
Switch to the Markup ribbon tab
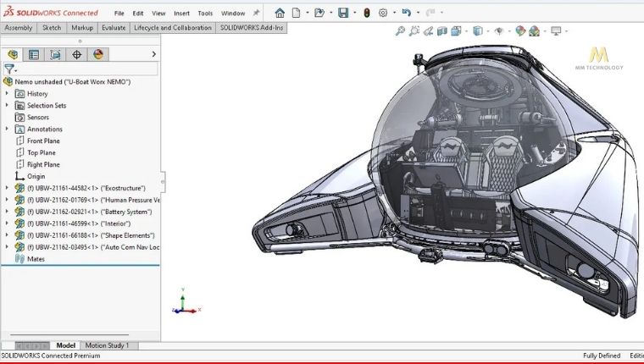coord(82,28)
